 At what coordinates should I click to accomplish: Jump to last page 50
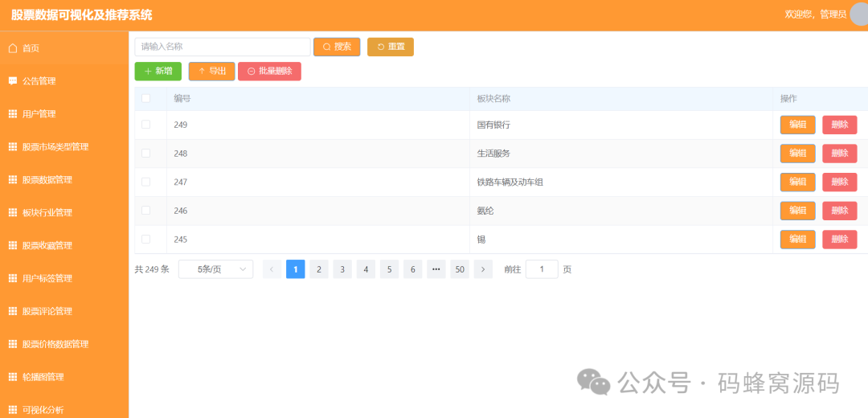(460, 269)
